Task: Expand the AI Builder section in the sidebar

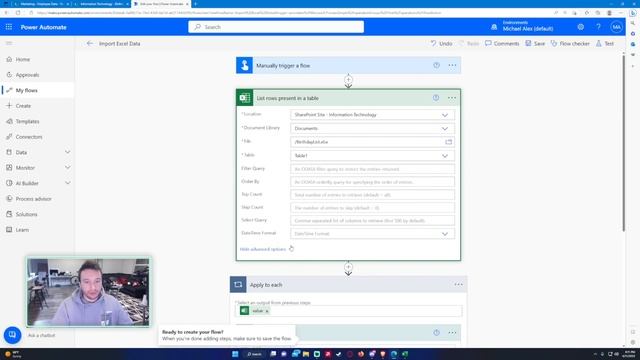Action: (67, 183)
